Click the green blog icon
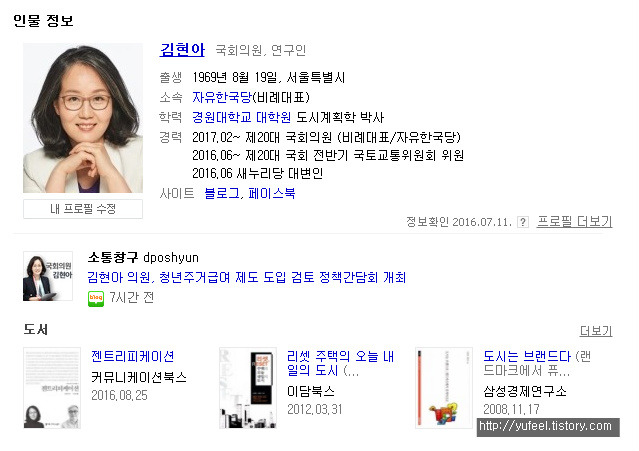The height and width of the screenshot is (451, 639). (x=96, y=298)
